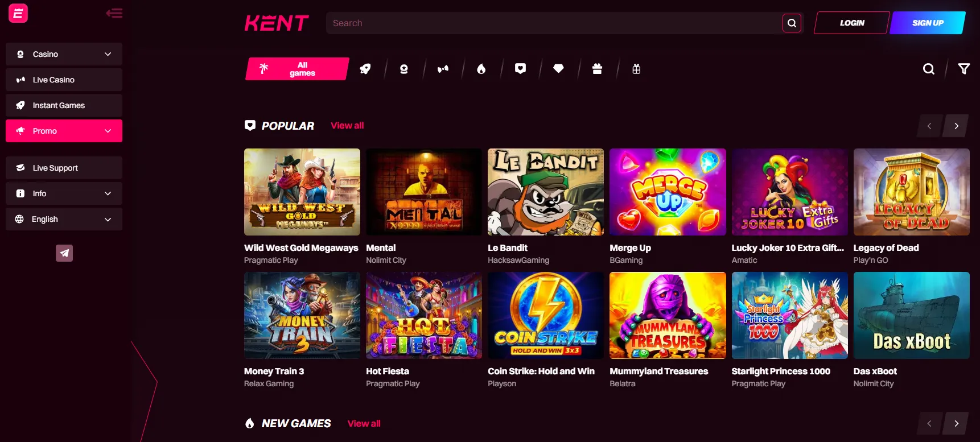View all New Games
This screenshot has height=442, width=980.
364,423
